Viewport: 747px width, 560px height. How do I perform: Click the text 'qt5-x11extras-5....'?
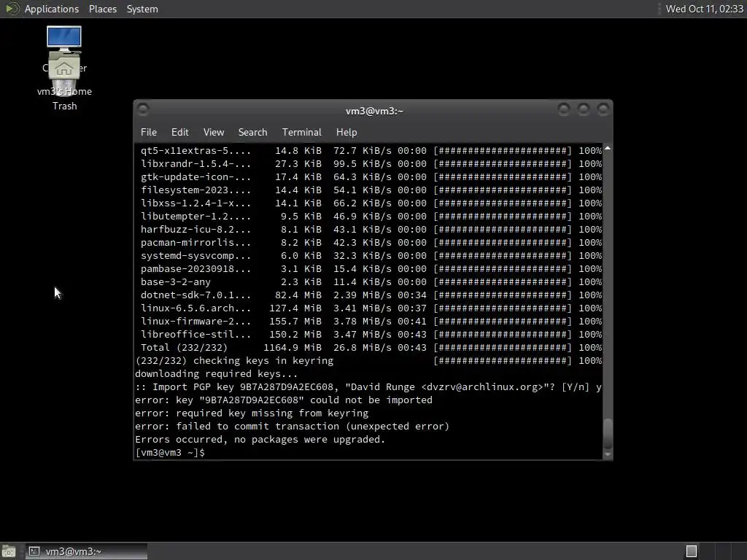pos(196,150)
